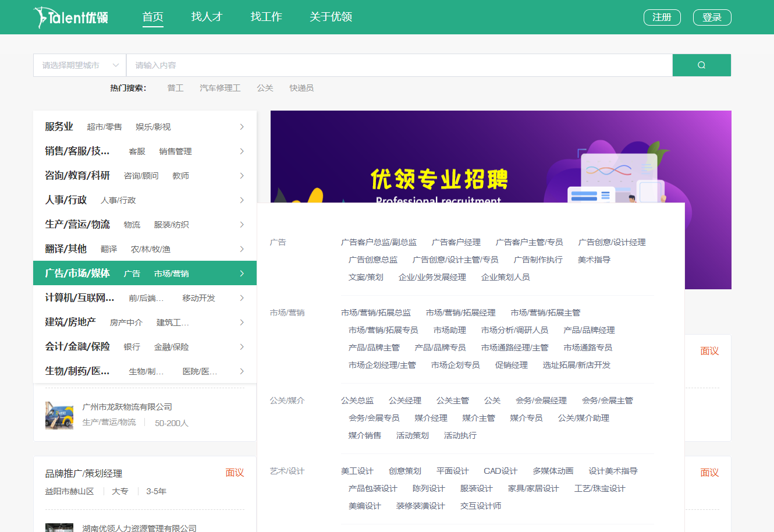This screenshot has height=532, width=774.
Task: Expand the 生物/制药/医... category chevron
Action: pyautogui.click(x=242, y=371)
